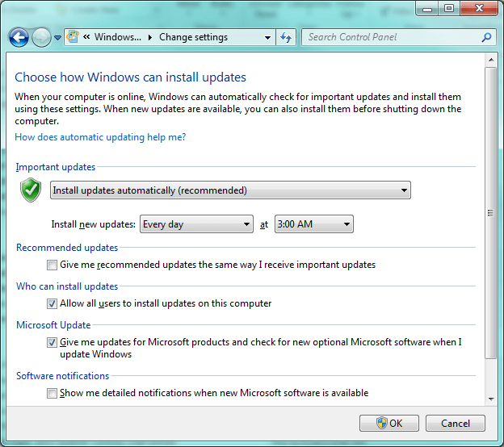Click the 'Microsoft Update' section label
504x447 pixels.
coord(53,325)
